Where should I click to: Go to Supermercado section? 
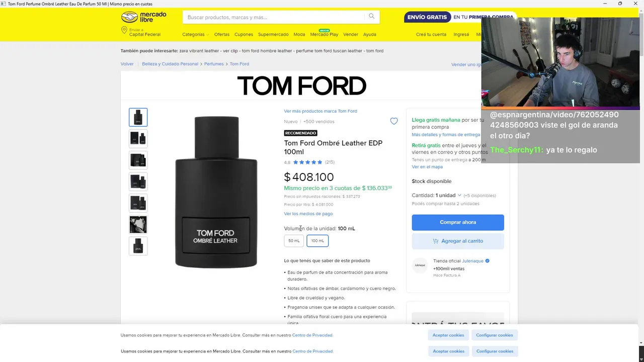pos(273,35)
